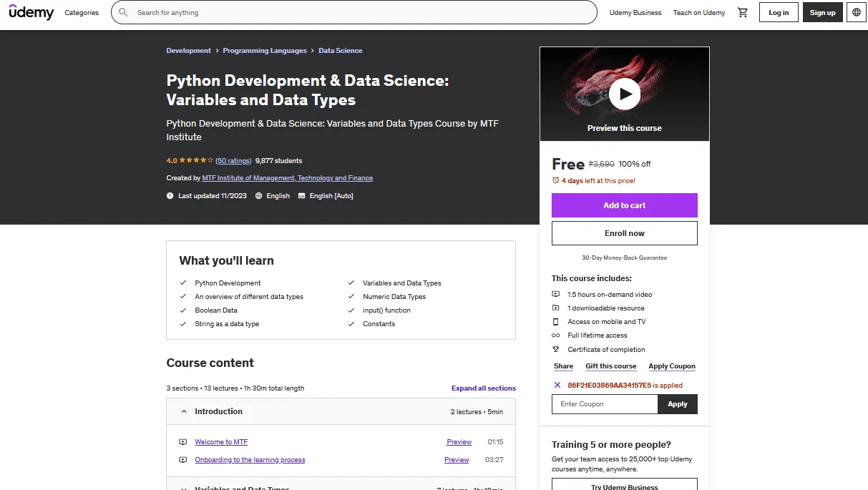
Task: Click Gift this course
Action: [x=611, y=366]
